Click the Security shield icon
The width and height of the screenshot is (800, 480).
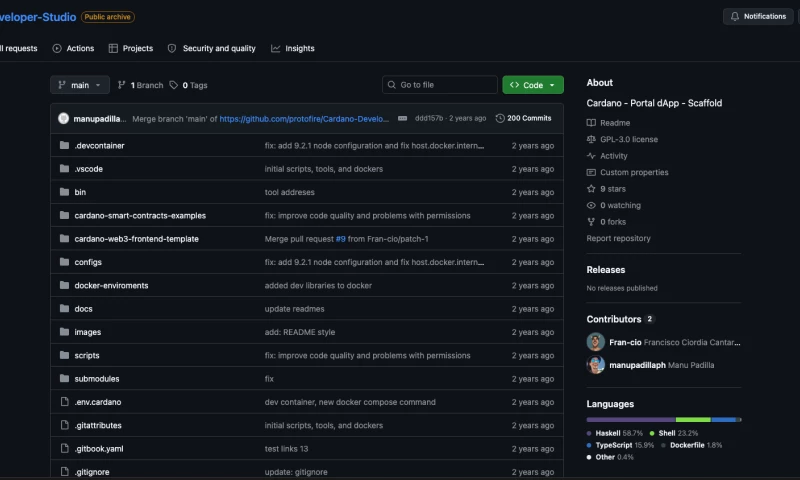pyautogui.click(x=172, y=48)
